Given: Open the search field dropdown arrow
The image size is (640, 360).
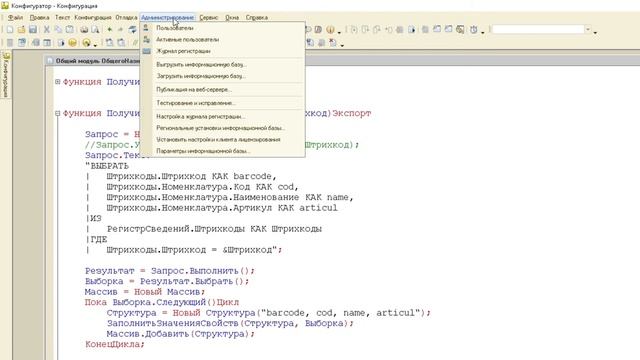Looking at the screenshot, I should pos(588,29).
